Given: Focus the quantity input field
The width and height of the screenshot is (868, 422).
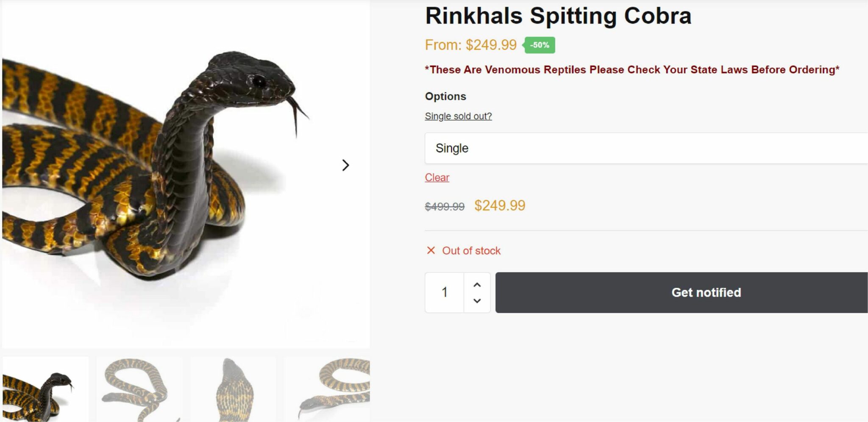Looking at the screenshot, I should click(445, 292).
